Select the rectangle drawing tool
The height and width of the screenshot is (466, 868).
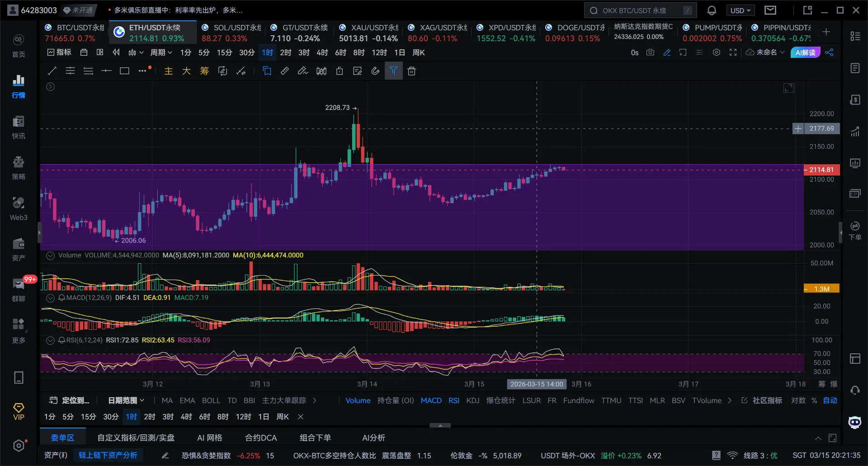[124, 71]
